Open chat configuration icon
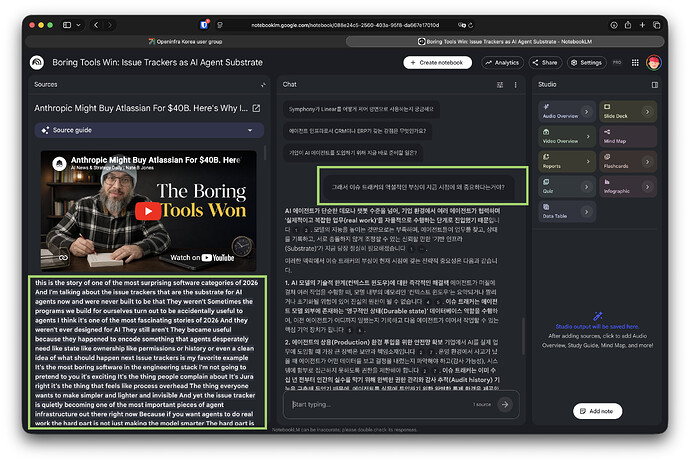 click(x=500, y=84)
